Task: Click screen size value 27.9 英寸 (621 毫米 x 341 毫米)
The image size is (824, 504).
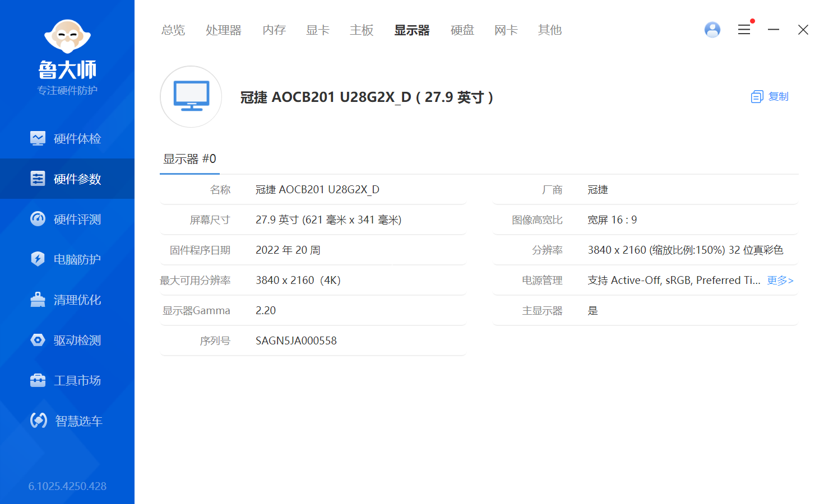Action: tap(328, 220)
